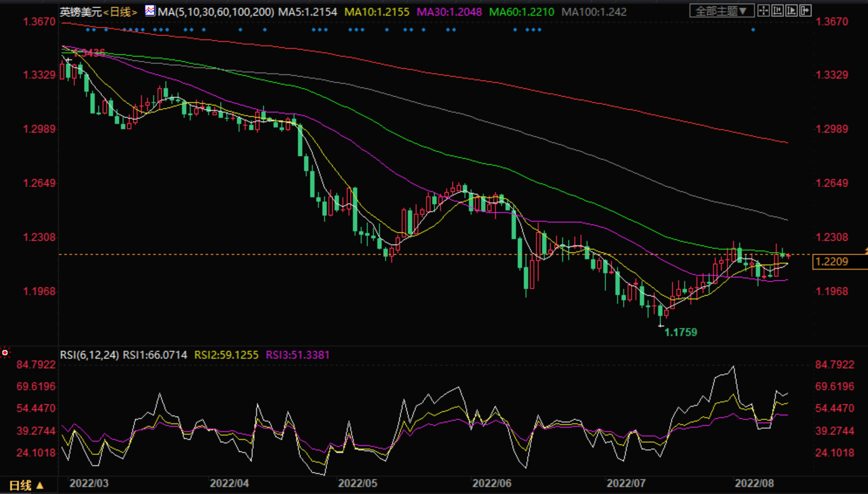
Task: Click the 1.3670 level on the left price axis
Action: coord(40,22)
